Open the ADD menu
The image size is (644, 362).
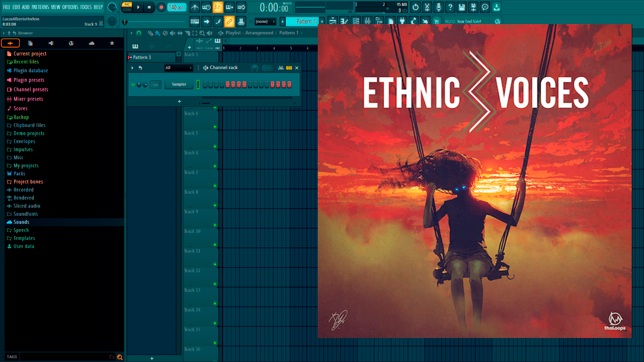25,7
